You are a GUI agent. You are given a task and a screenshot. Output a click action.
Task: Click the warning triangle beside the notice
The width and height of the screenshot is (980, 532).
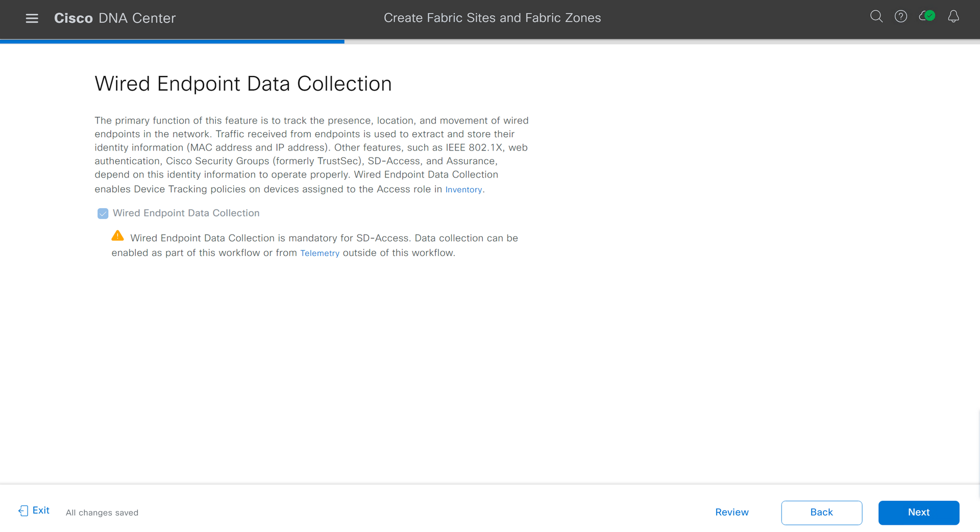click(117, 235)
